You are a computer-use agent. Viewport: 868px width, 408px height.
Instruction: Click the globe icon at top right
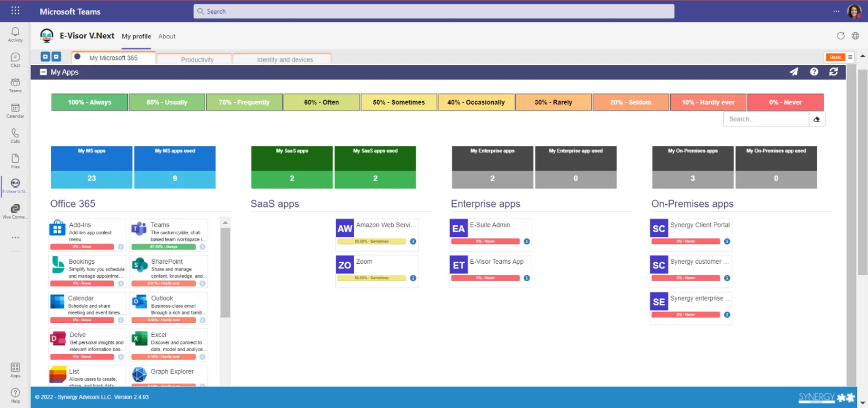pos(855,36)
